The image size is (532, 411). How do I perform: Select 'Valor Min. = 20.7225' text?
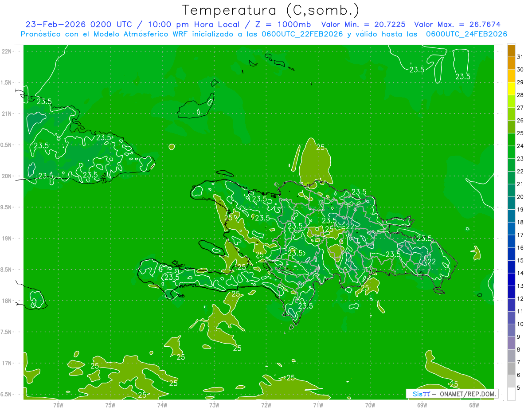[364, 24]
